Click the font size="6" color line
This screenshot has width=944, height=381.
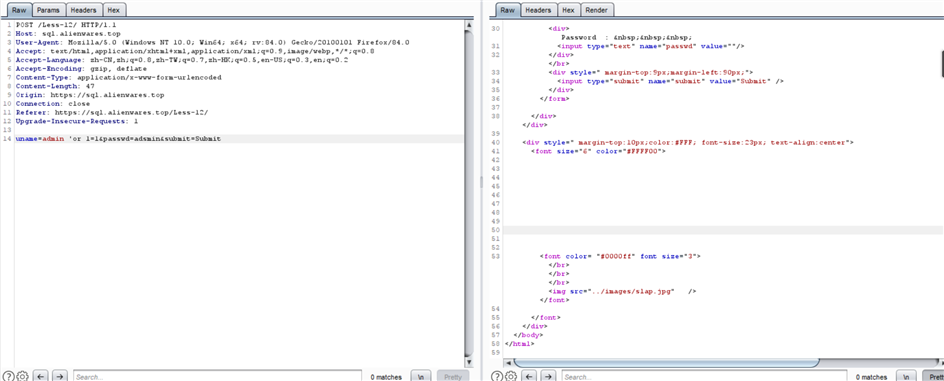click(x=598, y=151)
